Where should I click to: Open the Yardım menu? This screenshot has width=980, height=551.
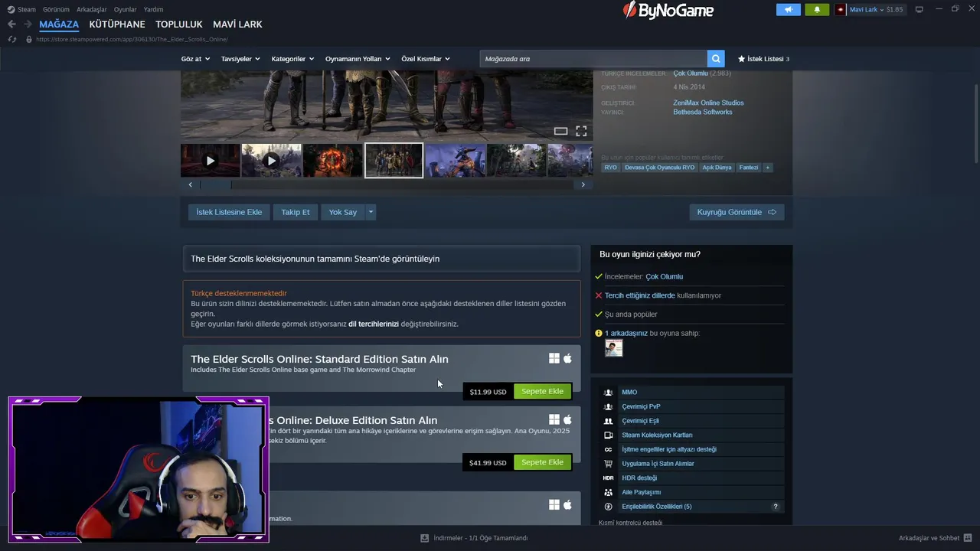[153, 10]
